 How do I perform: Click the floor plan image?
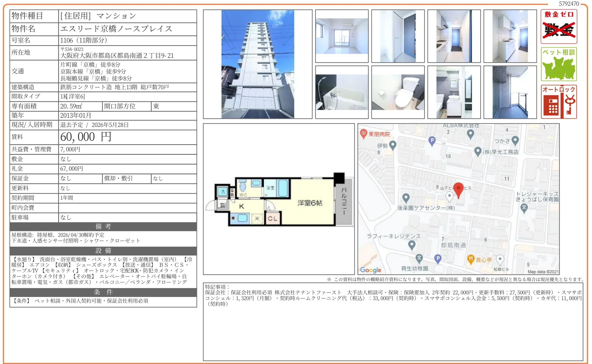[279, 199]
